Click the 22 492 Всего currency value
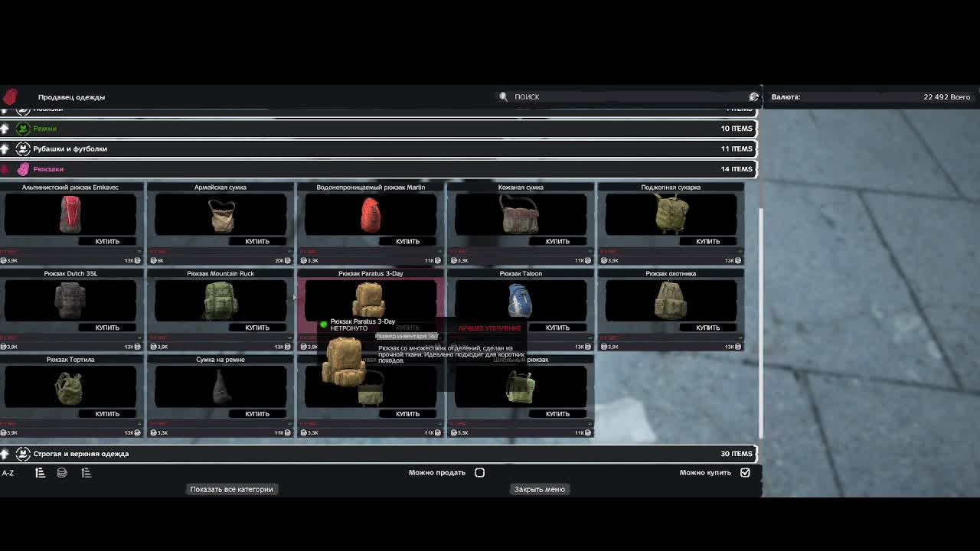 pyautogui.click(x=946, y=97)
